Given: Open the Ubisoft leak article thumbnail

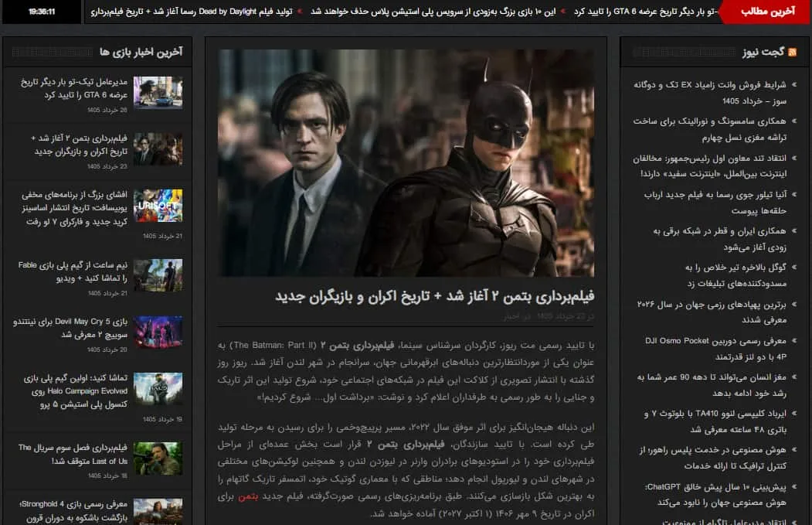Looking at the screenshot, I should point(158,205).
